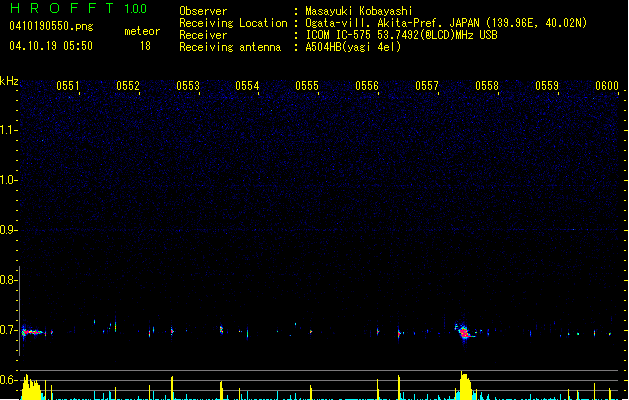Click the tall yellow level peak after 0557

[x=465, y=386]
